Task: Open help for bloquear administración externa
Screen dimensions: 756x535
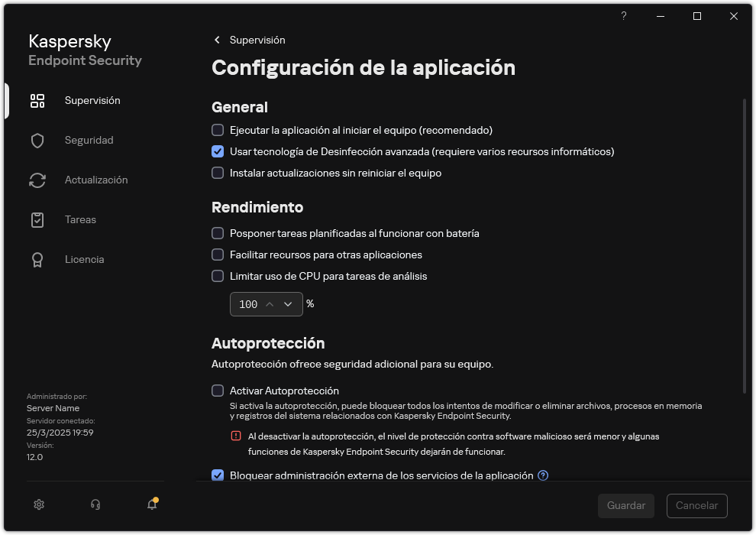Action: click(x=543, y=475)
